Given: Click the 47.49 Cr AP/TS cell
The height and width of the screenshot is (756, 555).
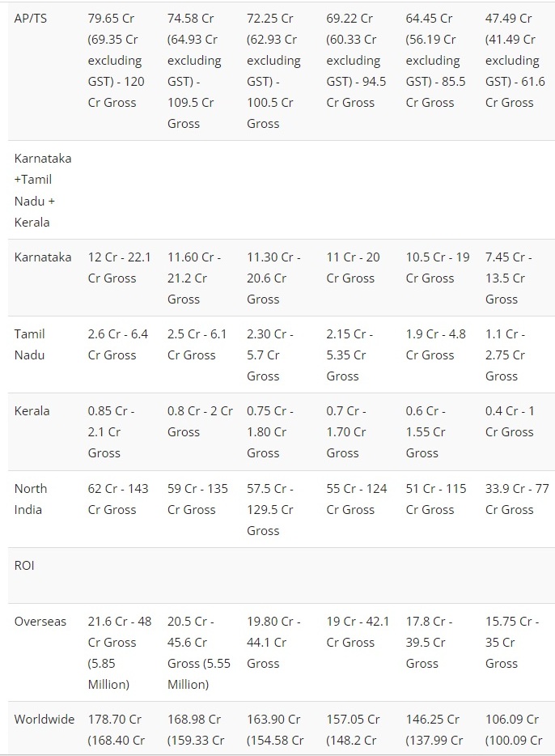Looking at the screenshot, I should click(515, 60).
